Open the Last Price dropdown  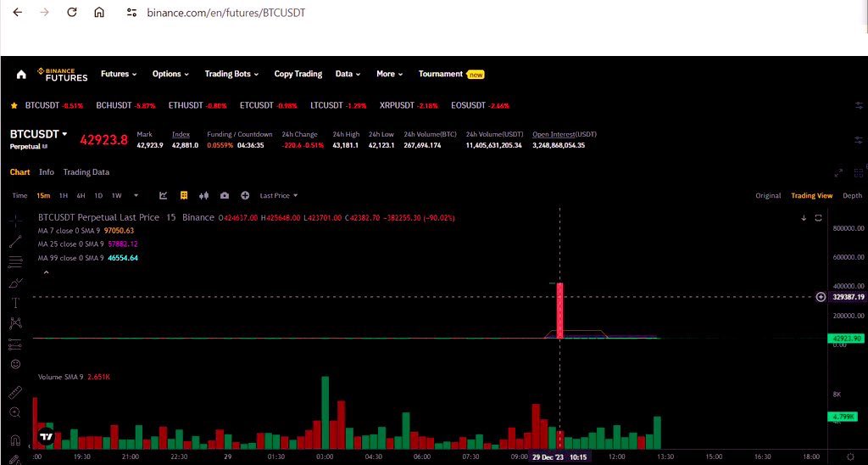point(279,196)
